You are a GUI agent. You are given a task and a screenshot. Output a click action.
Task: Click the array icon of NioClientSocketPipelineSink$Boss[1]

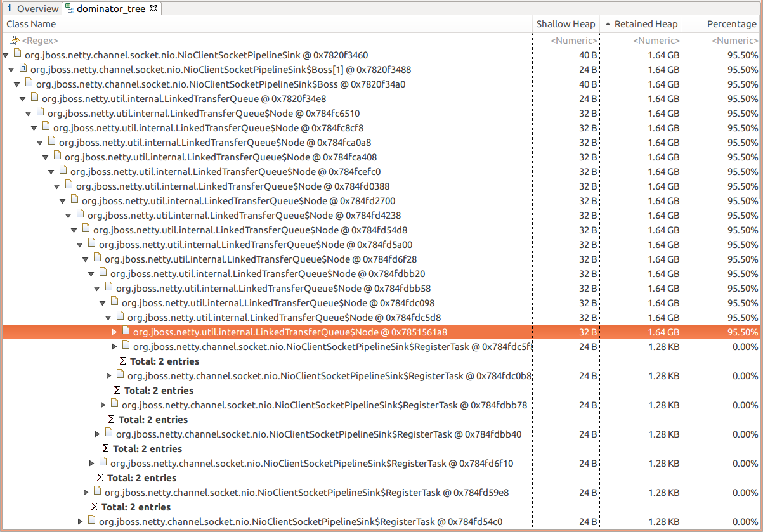[x=23, y=69]
